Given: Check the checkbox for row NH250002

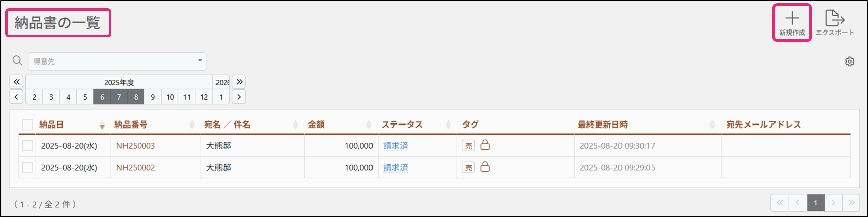Looking at the screenshot, I should (x=27, y=167).
